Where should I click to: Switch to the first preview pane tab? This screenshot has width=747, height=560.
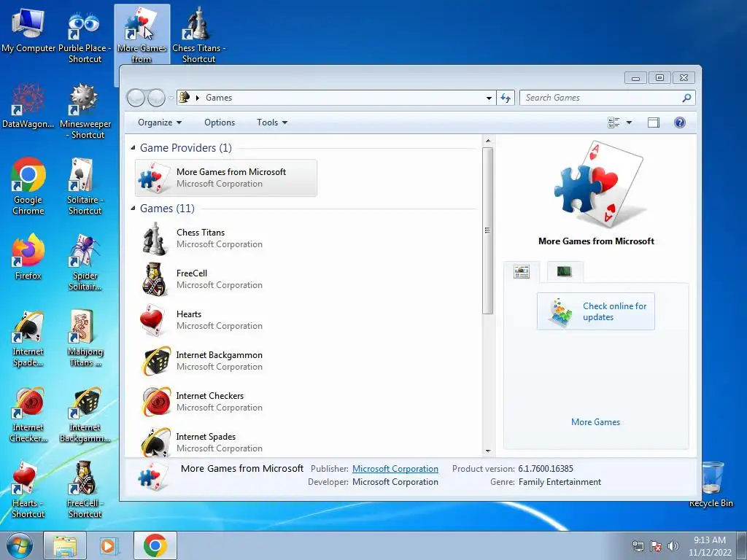click(522, 272)
